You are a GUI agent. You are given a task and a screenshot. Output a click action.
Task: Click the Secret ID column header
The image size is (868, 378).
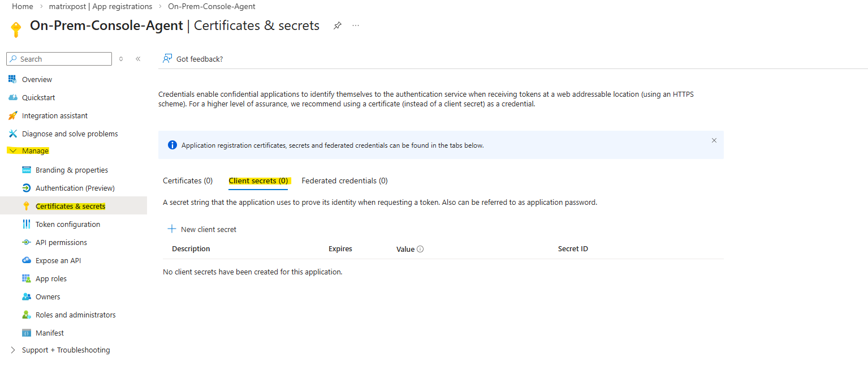(x=573, y=249)
